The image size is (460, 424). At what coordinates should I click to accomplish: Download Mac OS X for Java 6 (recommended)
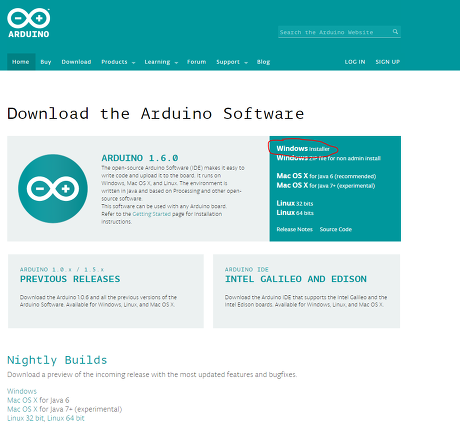click(326, 176)
